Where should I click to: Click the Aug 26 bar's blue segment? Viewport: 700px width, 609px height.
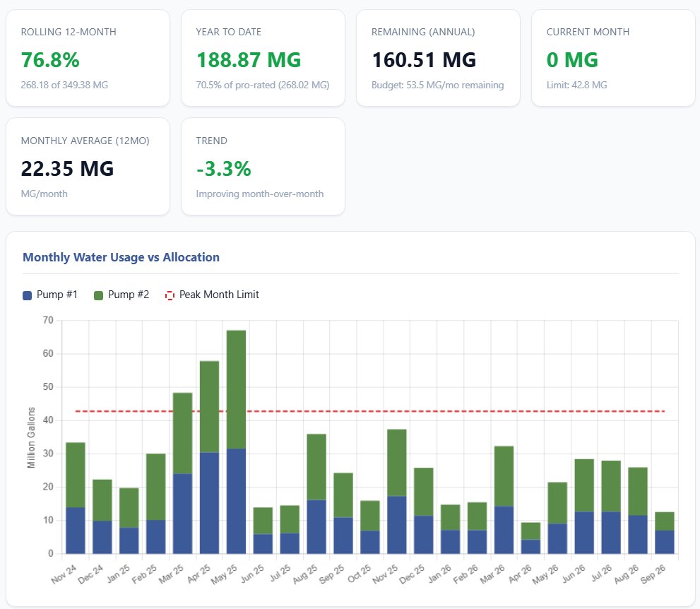coord(638,534)
